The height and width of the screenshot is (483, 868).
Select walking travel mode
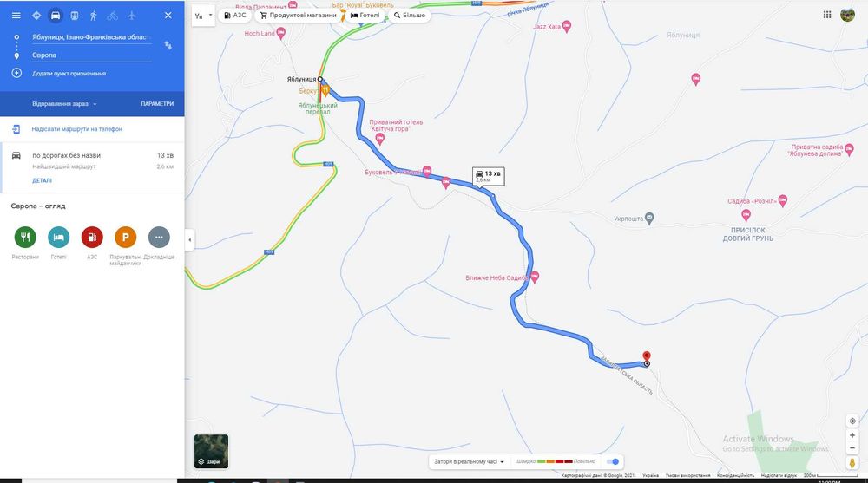coord(93,16)
